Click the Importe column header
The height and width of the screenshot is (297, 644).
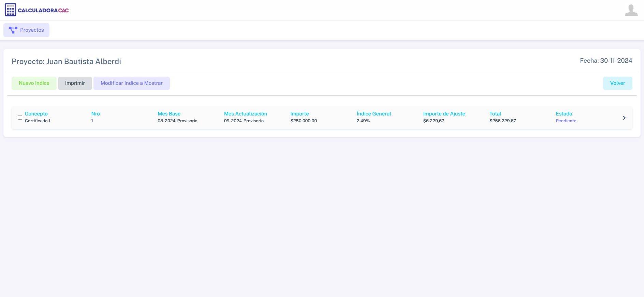tap(299, 114)
